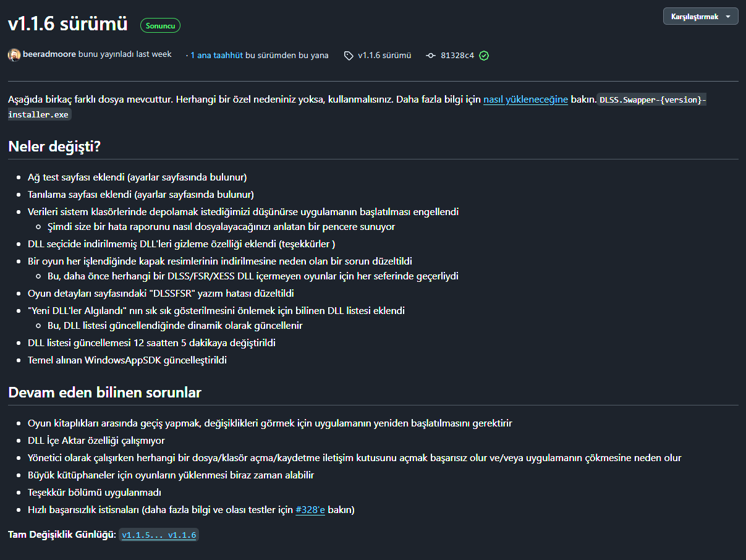746x560 pixels.
Task: Click the green verified checkmark icon
Action: point(484,56)
